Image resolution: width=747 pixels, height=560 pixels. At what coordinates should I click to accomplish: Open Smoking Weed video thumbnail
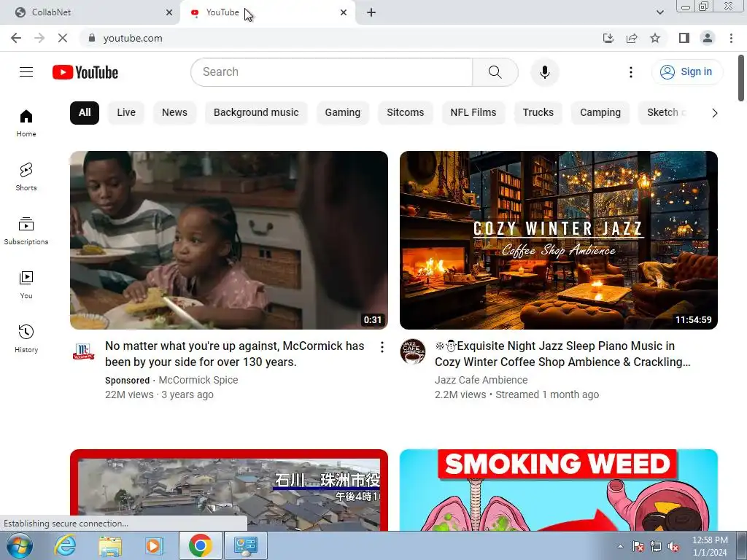[x=559, y=490]
